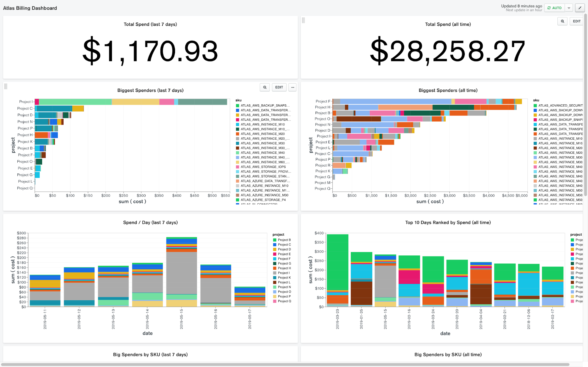Click the Atlas Billing Dashboard title
Image resolution: width=588 pixels, height=367 pixels.
click(30, 8)
